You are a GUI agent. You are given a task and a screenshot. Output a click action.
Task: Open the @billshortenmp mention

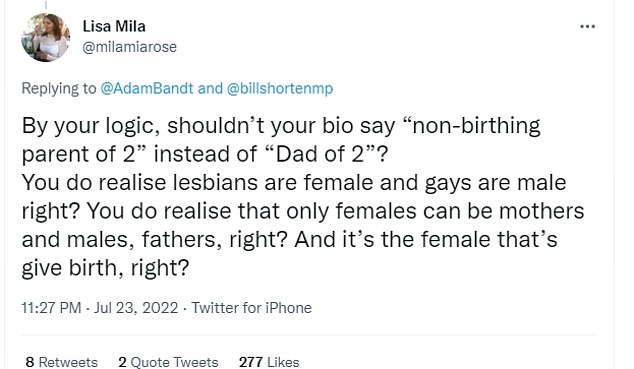(x=280, y=88)
